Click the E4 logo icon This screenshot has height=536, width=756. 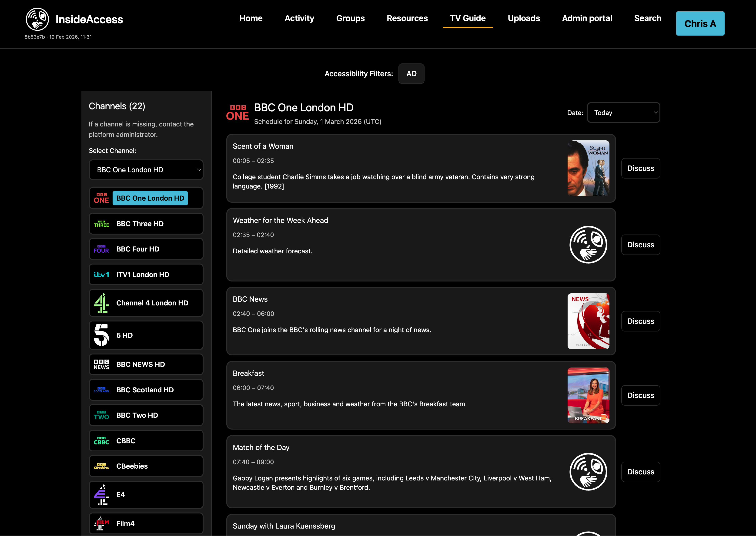pyautogui.click(x=101, y=495)
